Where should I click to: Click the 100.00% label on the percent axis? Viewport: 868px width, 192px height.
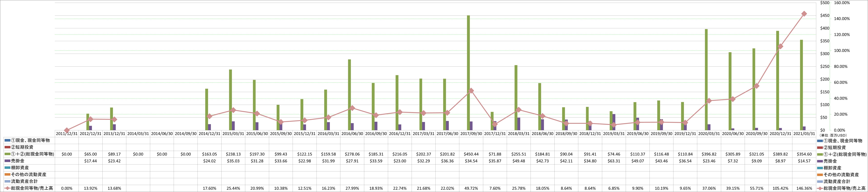[x=842, y=51]
